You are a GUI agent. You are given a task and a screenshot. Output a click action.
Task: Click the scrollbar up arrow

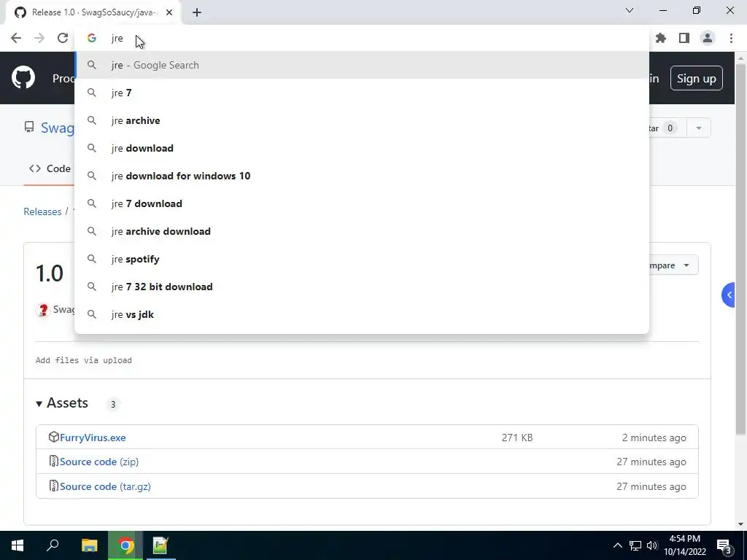740,58
